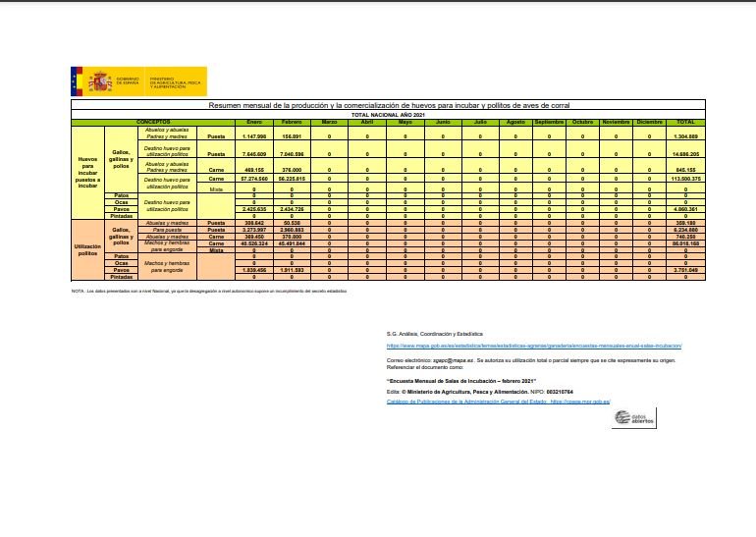Click the table title Resumen mensual

(x=388, y=105)
